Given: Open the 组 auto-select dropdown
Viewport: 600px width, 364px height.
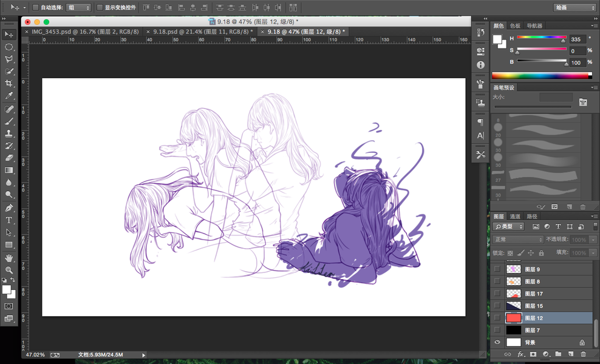Looking at the screenshot, I should 78,8.
